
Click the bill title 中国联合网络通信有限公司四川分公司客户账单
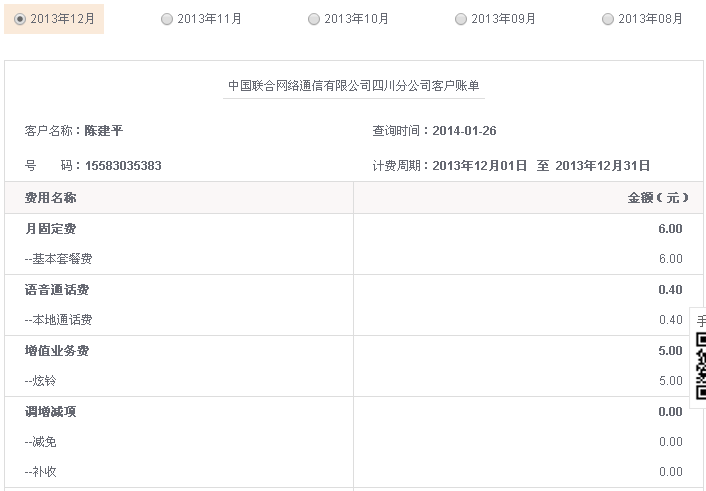354,86
